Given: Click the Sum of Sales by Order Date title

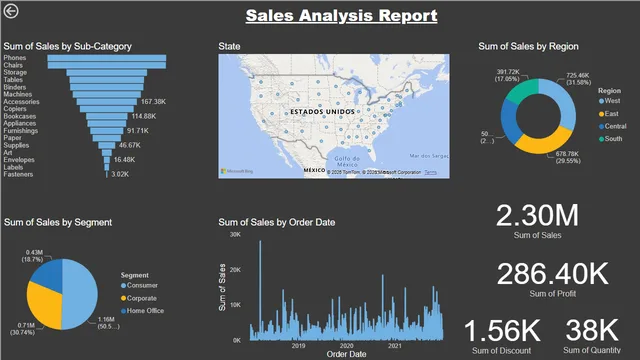Looking at the screenshot, I should [277, 222].
